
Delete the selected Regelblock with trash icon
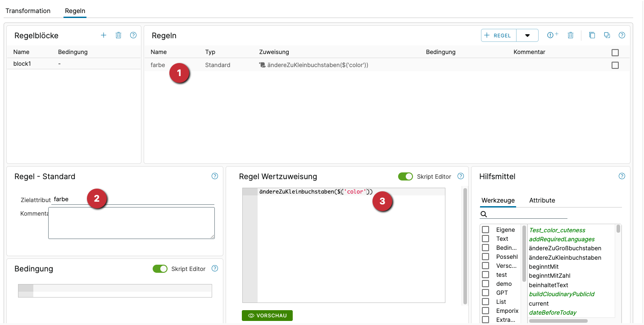118,35
